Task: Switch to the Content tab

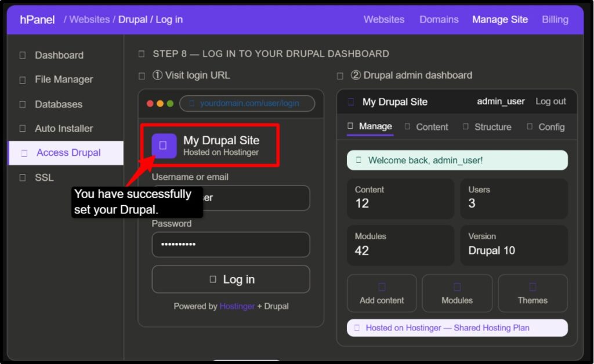Action: (426, 127)
